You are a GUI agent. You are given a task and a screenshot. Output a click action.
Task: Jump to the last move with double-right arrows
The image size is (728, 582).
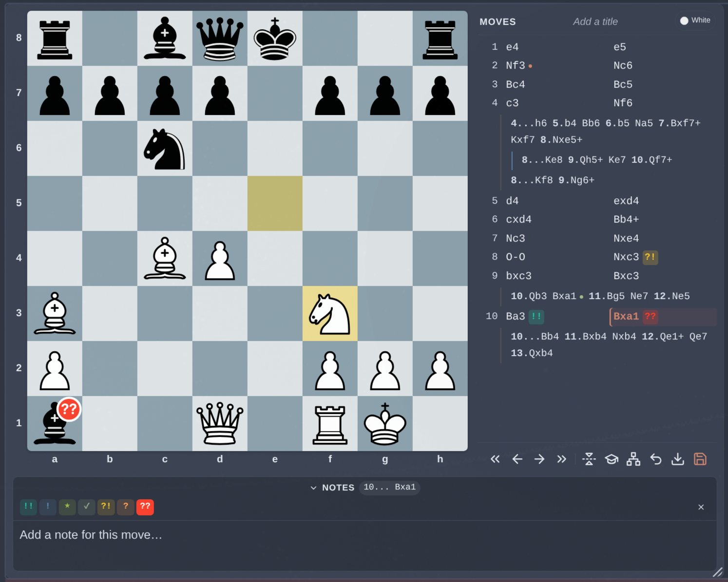coord(562,459)
